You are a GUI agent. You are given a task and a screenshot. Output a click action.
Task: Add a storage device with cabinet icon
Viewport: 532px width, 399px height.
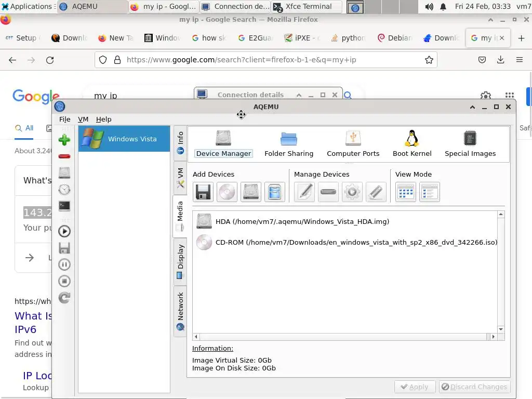[x=274, y=192]
